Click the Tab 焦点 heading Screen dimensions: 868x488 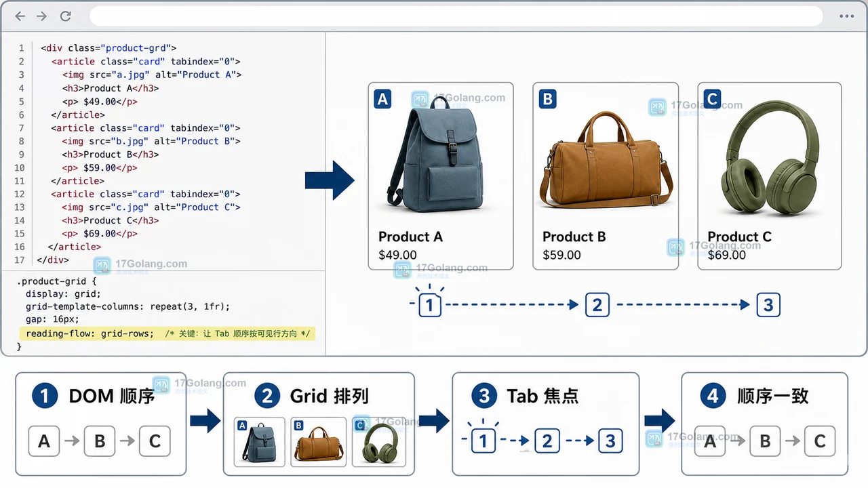[542, 396]
